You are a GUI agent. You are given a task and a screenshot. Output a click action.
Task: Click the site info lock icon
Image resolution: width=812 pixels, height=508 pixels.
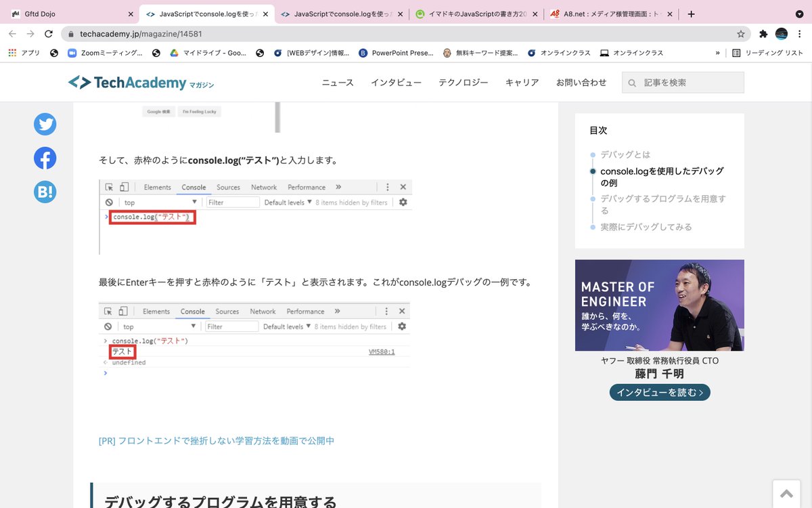[71, 34]
